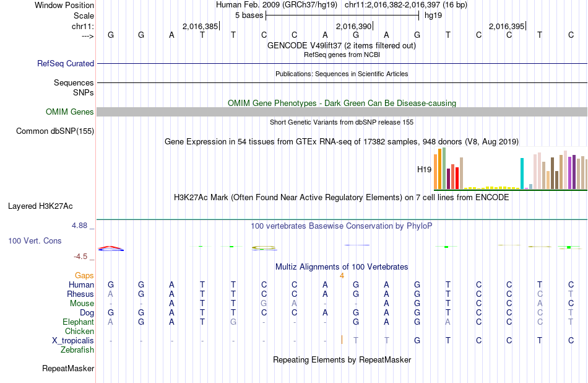Screen dimensions: 588x383
Task: Click the only G base in X_tropicalis row
Action: (x=417, y=341)
